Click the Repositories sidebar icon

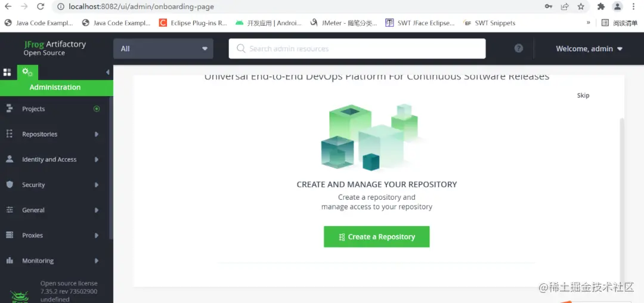(10, 134)
